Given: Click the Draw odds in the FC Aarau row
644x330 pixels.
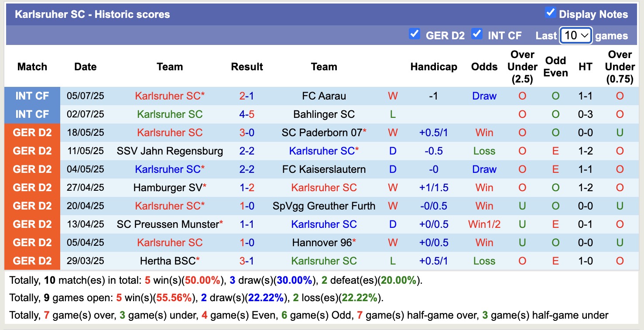Looking at the screenshot, I should click(484, 96).
